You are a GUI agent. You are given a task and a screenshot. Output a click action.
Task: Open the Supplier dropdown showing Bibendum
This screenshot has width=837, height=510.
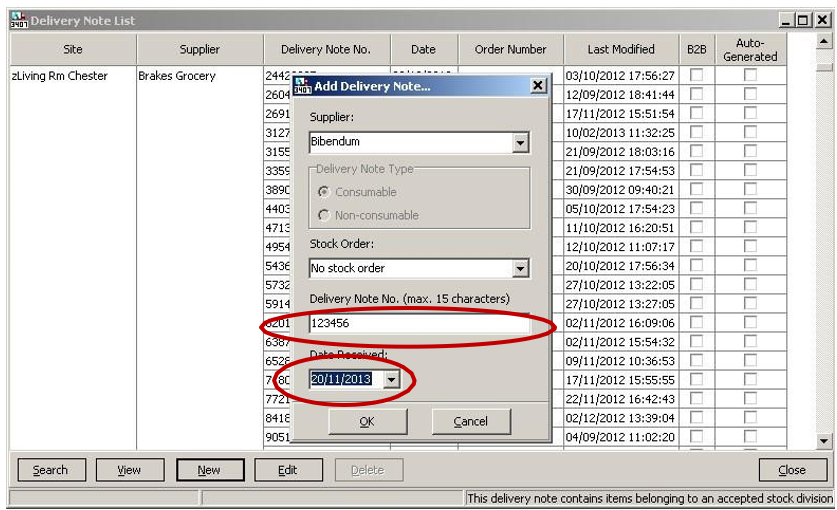click(520, 143)
